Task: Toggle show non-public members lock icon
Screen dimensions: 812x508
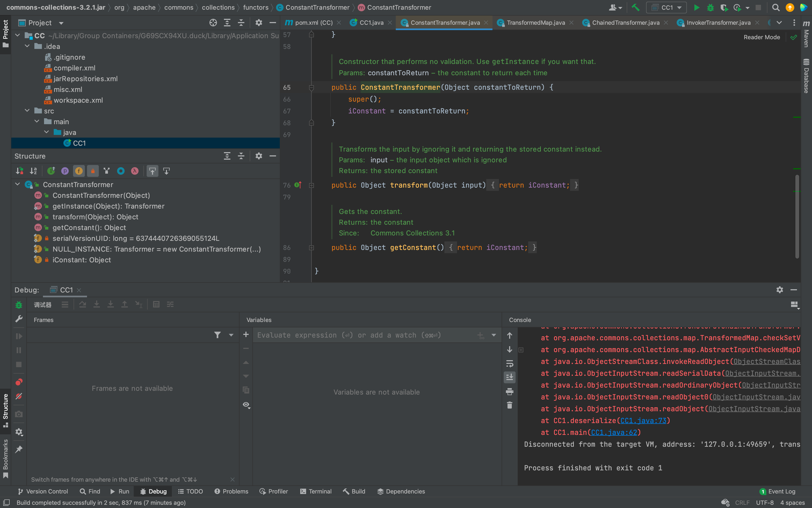Action: tap(93, 171)
